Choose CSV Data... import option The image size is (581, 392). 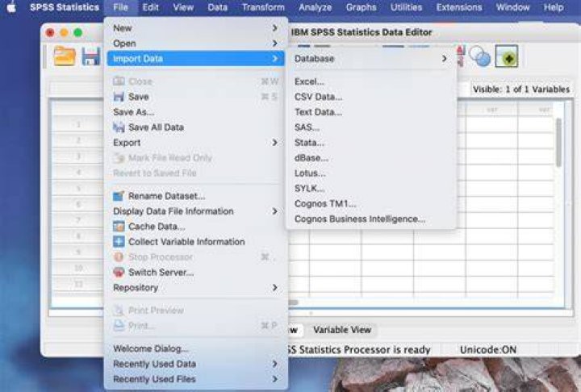tap(318, 97)
